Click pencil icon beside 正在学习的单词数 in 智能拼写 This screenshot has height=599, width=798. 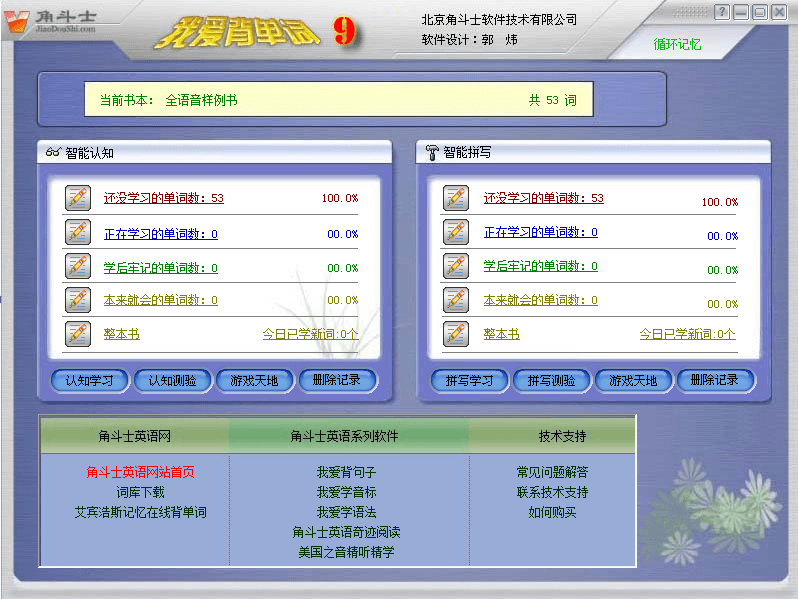click(455, 232)
